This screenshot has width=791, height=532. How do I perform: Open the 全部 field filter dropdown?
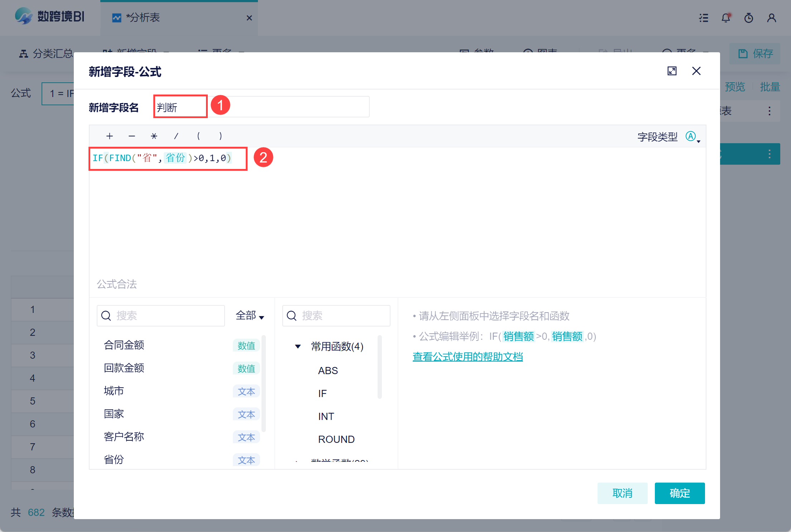pos(250,316)
